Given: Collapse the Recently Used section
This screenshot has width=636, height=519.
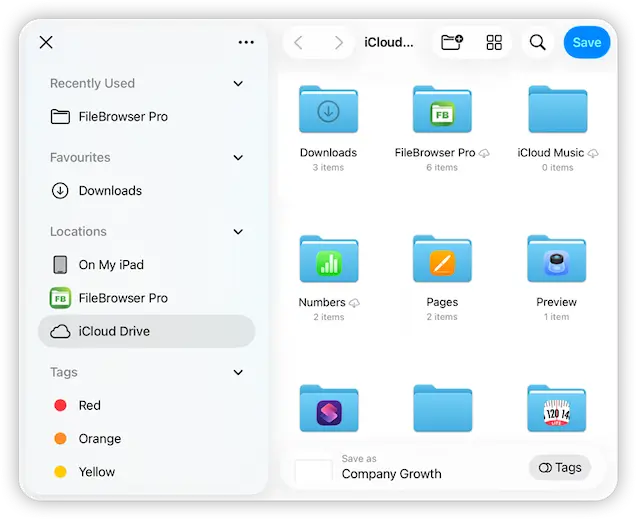Looking at the screenshot, I should [x=238, y=84].
